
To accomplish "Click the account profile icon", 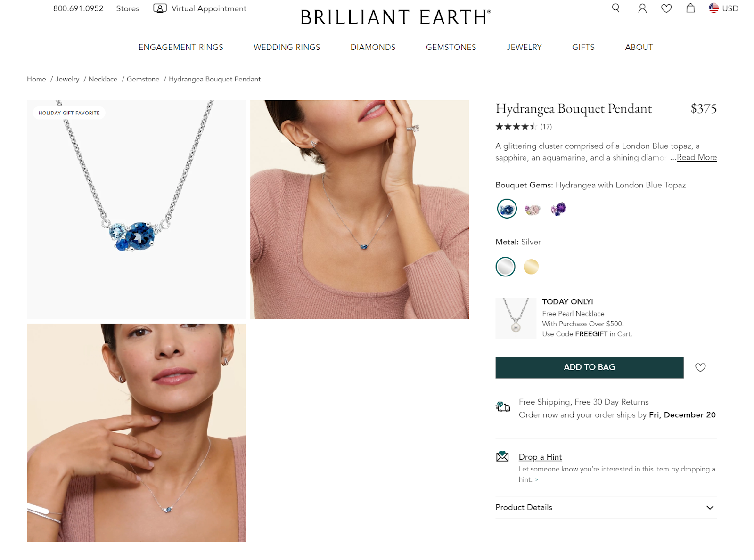I will pos(642,8).
